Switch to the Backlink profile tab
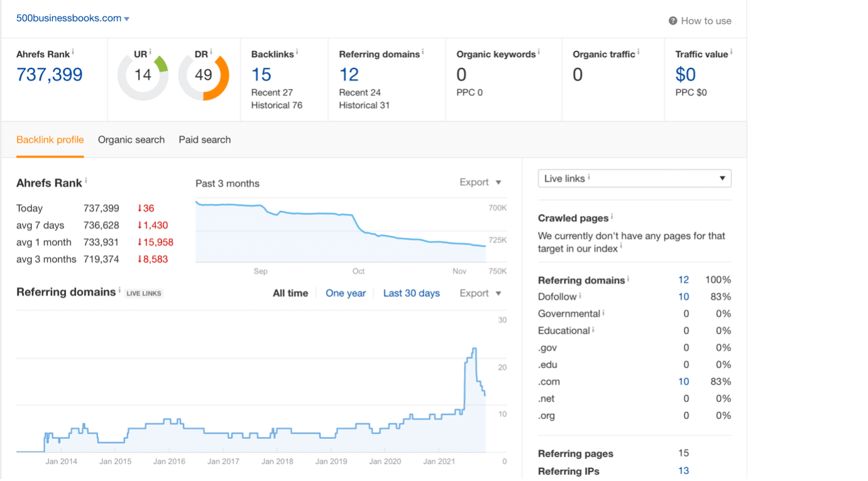 tap(50, 139)
